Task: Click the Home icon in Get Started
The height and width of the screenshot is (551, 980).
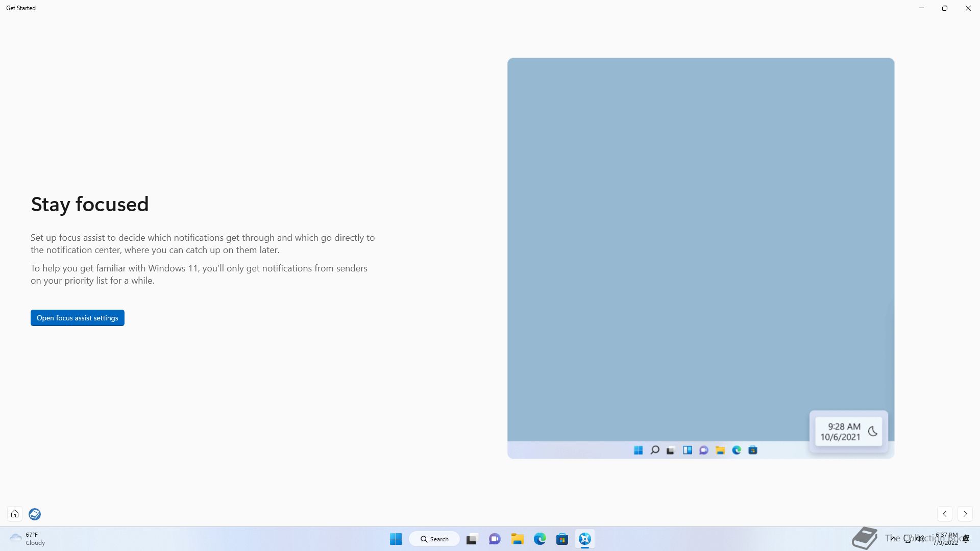Action: pos(15,514)
